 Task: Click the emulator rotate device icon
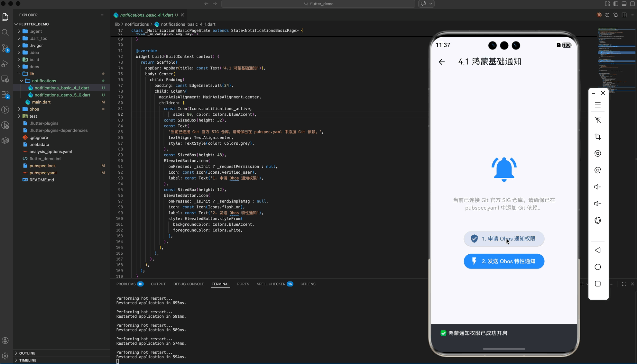pyautogui.click(x=598, y=220)
